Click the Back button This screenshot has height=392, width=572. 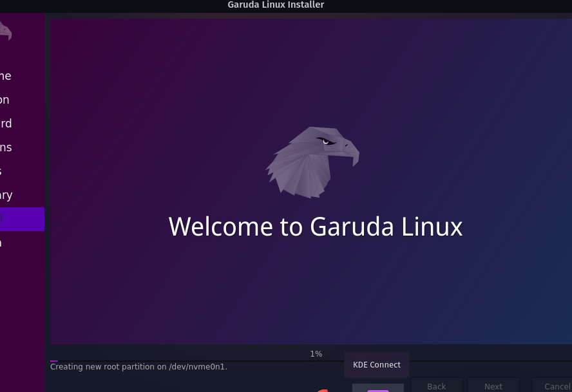click(x=436, y=386)
